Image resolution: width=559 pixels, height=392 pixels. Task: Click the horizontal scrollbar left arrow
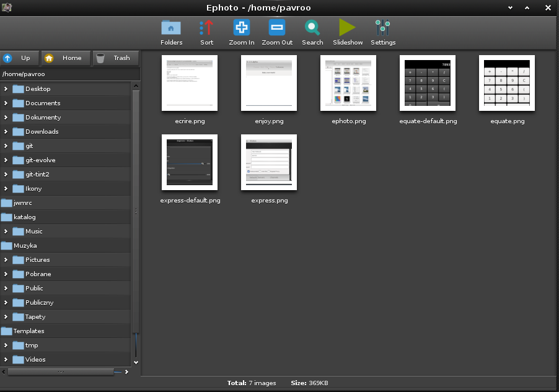4,372
